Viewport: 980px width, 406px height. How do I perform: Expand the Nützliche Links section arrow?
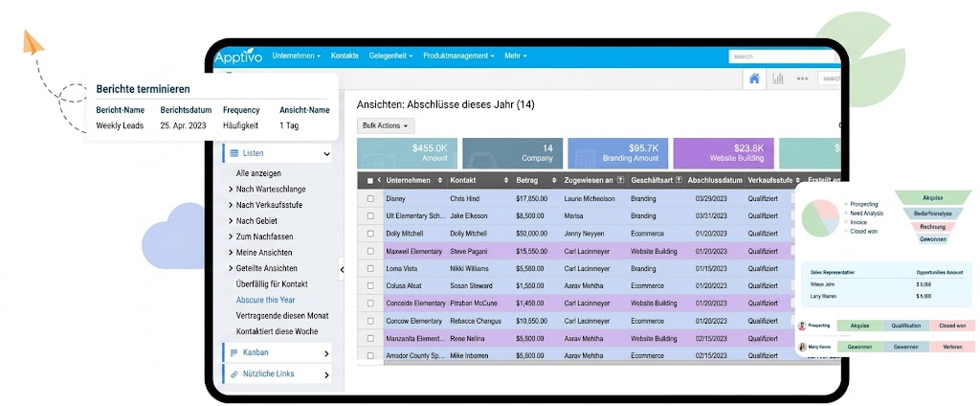tap(326, 374)
